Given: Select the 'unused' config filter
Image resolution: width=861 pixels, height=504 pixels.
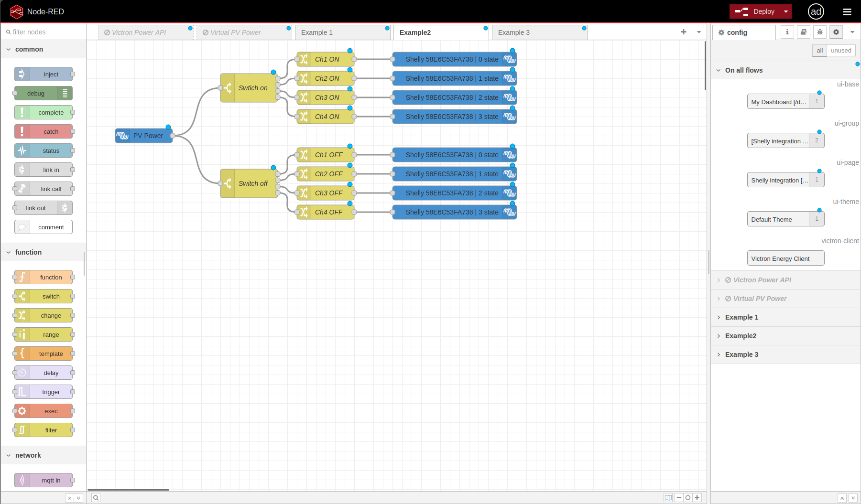Looking at the screenshot, I should (841, 51).
